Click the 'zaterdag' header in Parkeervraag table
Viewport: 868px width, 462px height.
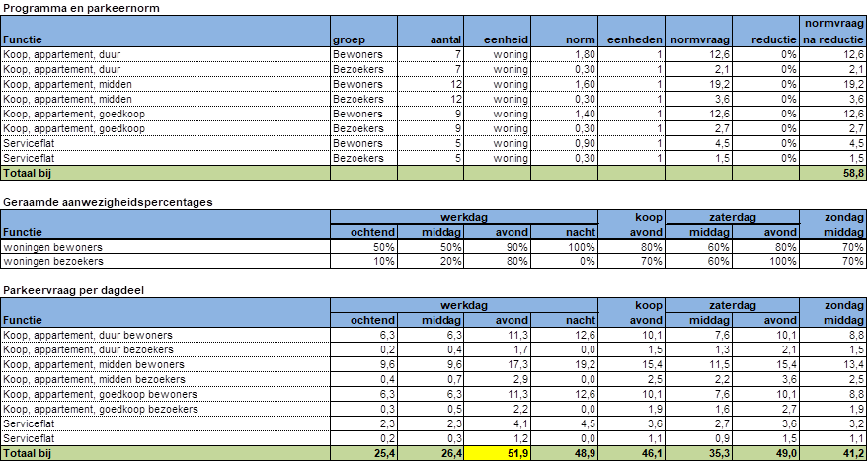tap(733, 305)
